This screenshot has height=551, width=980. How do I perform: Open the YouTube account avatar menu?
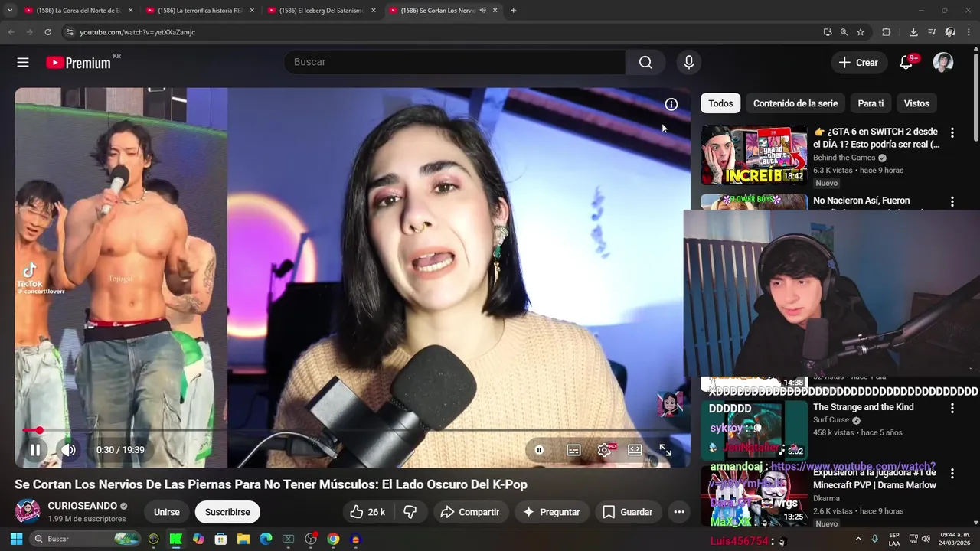point(943,63)
